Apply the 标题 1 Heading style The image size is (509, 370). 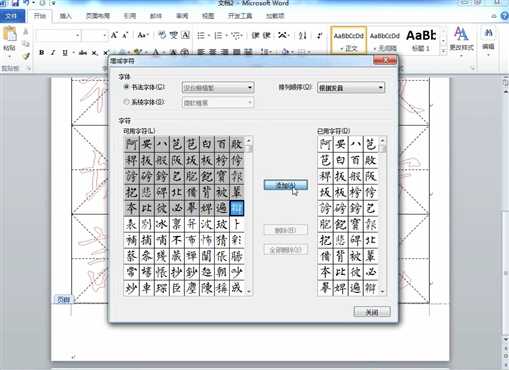[x=421, y=40]
